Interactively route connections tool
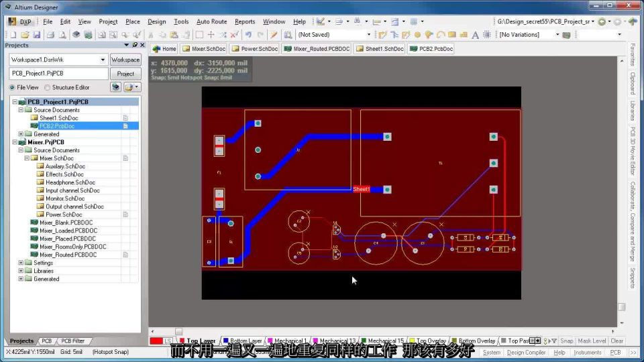The image size is (644, 362). click(x=383, y=35)
